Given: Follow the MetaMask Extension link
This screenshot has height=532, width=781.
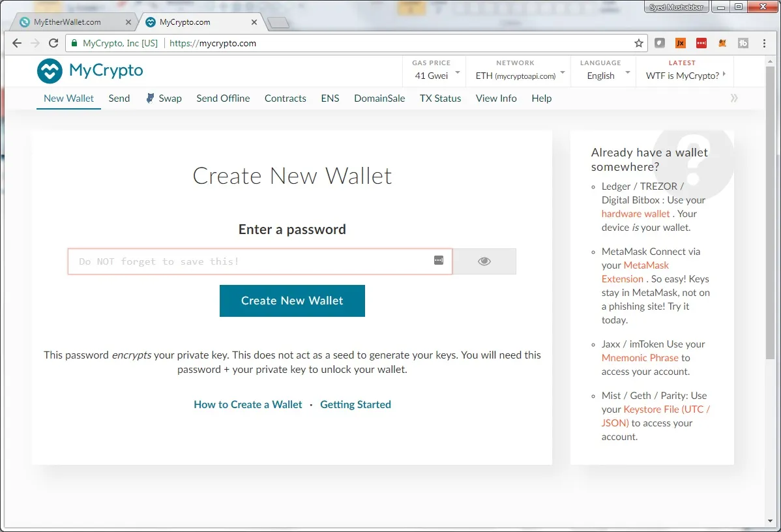Looking at the screenshot, I should coord(635,272).
